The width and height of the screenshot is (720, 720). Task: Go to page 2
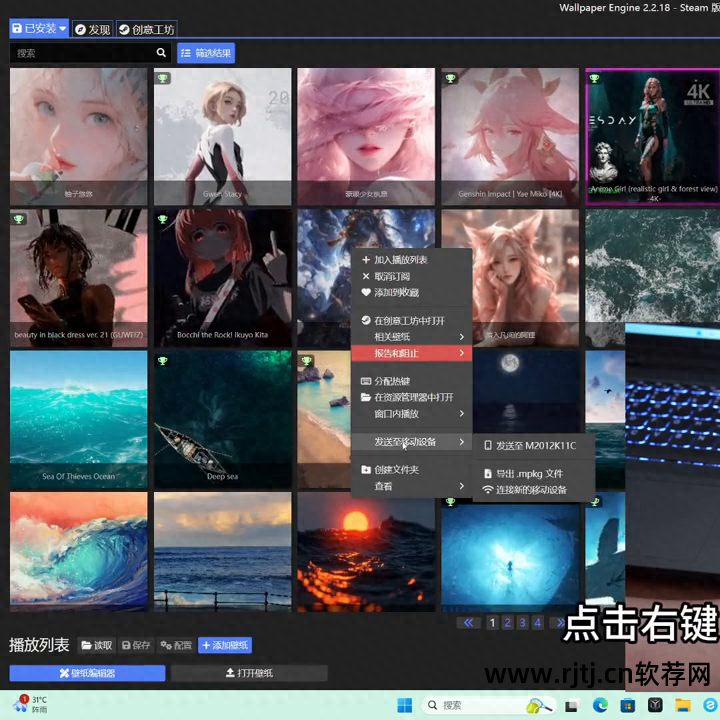pos(507,623)
